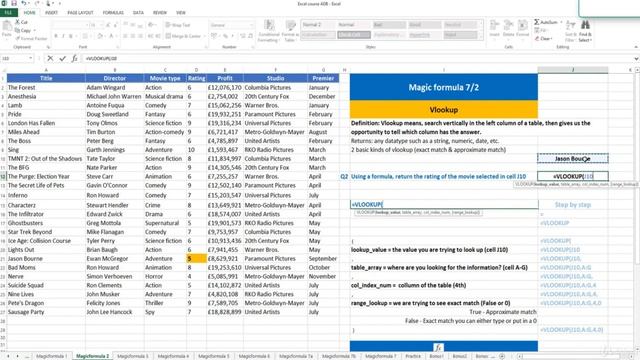Image resolution: width=640 pixels, height=360 pixels.
Task: Click the AutoSum sigma button
Action: [546, 22]
